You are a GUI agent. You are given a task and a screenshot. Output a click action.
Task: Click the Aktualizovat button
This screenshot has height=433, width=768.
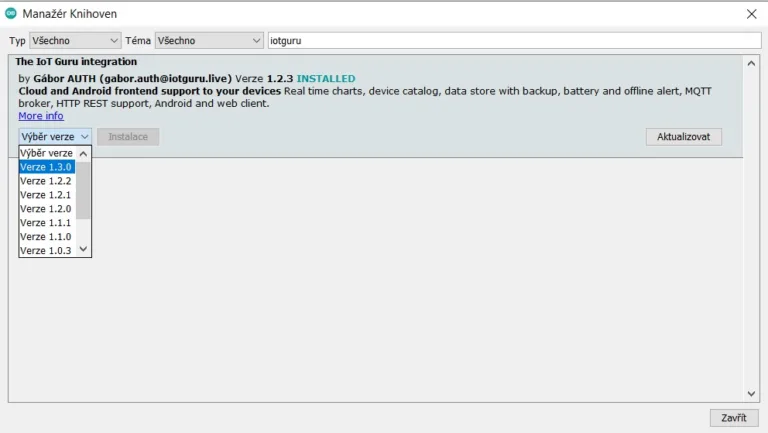click(683, 137)
